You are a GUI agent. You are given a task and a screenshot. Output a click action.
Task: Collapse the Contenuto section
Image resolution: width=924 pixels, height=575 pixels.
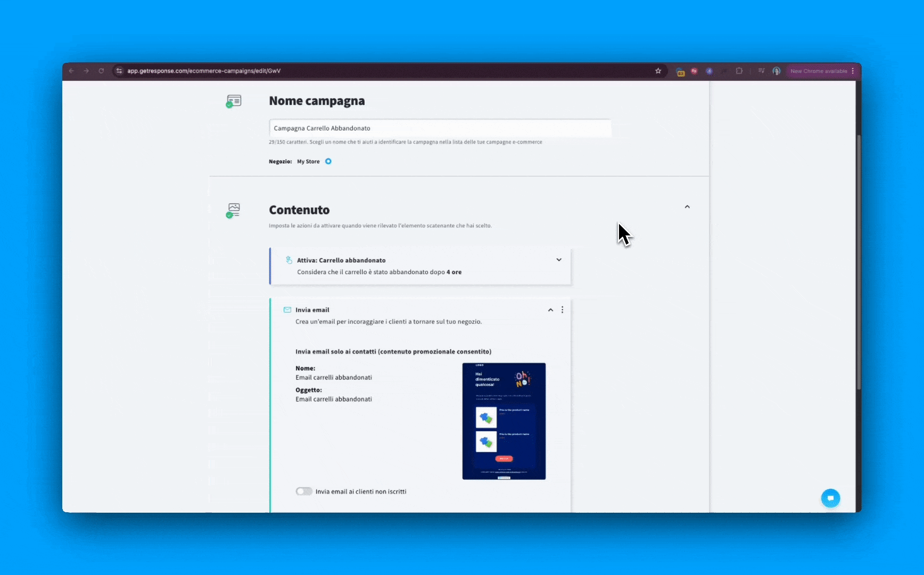coord(687,207)
